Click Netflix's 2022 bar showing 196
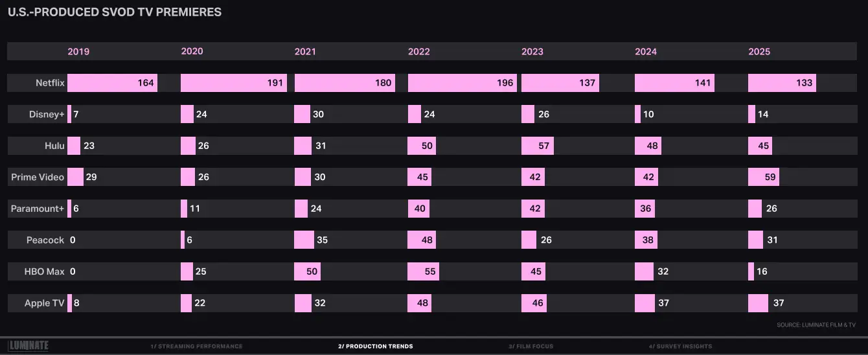Image resolution: width=868 pixels, height=355 pixels. pyautogui.click(x=462, y=83)
